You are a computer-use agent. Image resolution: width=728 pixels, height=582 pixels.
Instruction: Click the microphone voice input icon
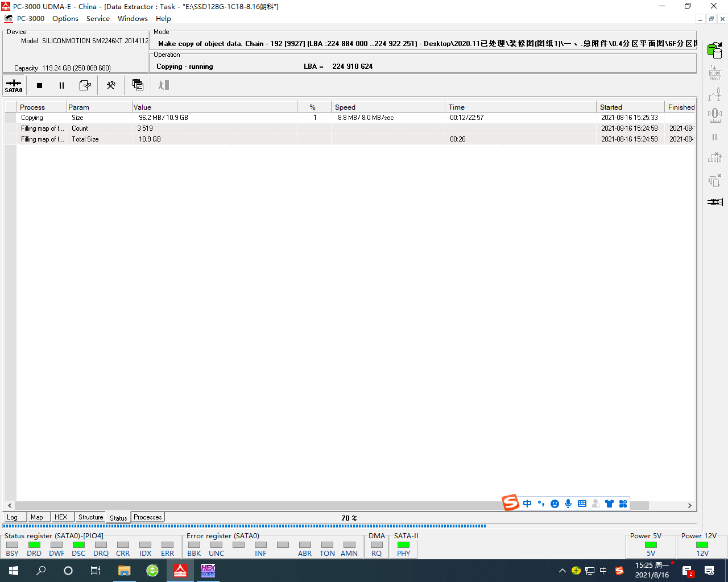coord(568,504)
